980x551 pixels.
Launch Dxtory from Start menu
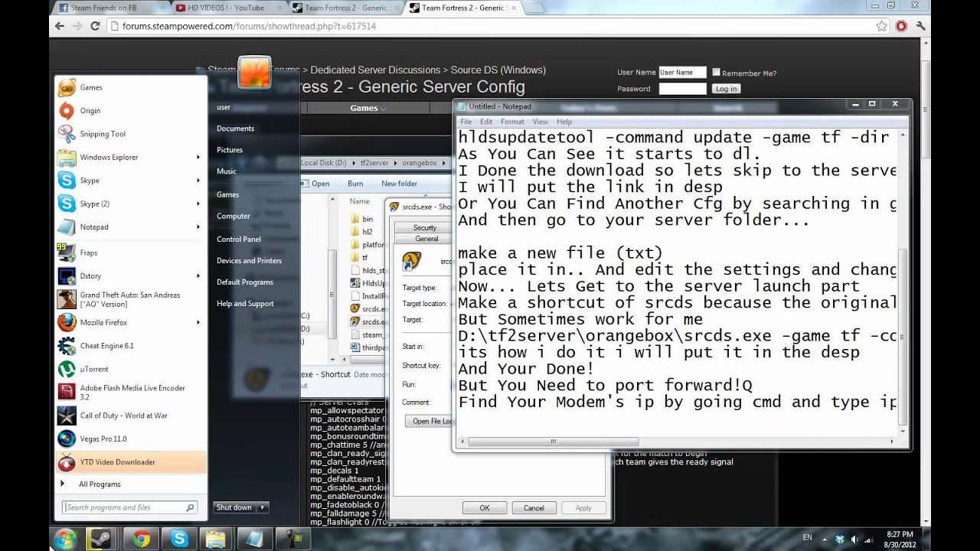(x=131, y=275)
